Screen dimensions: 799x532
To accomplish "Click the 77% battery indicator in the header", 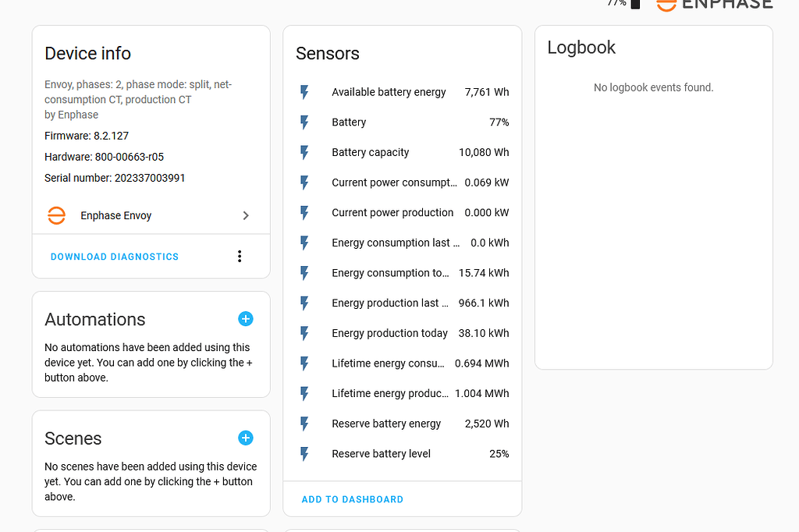I will pos(620,5).
